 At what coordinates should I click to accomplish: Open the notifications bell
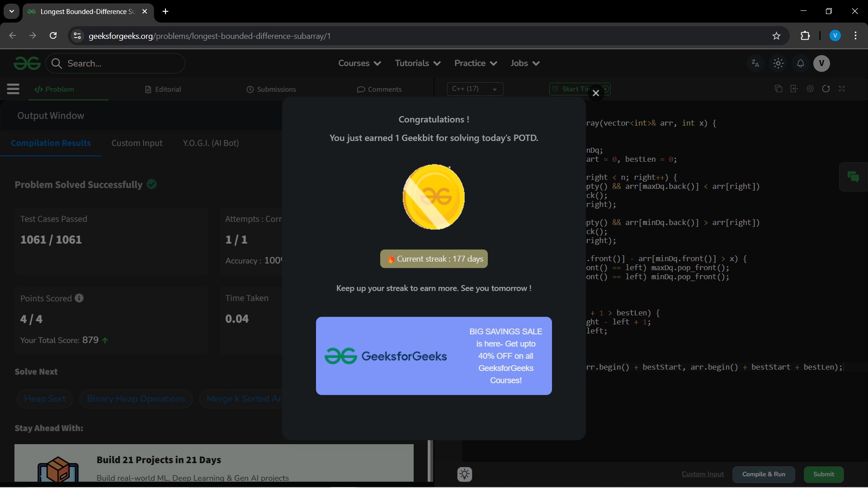pyautogui.click(x=800, y=63)
